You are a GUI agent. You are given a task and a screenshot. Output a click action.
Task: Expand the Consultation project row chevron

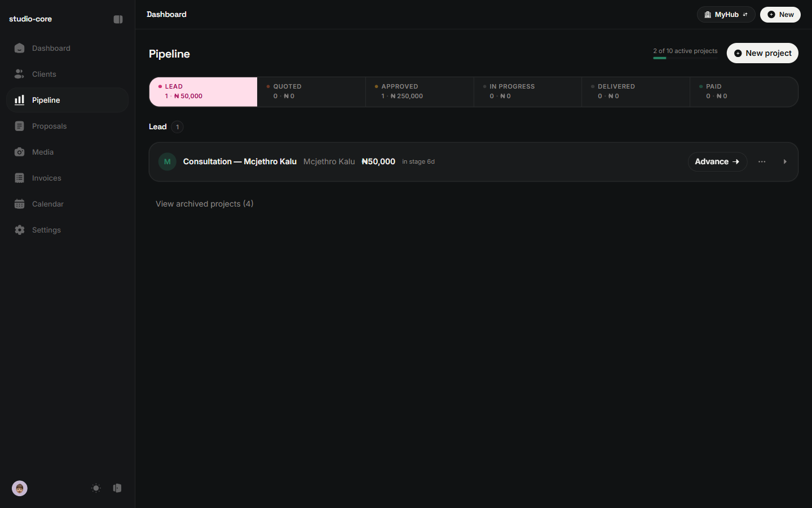click(x=785, y=162)
